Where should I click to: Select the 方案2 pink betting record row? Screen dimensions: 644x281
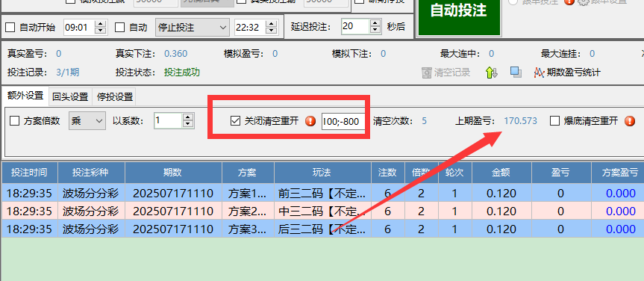point(322,211)
